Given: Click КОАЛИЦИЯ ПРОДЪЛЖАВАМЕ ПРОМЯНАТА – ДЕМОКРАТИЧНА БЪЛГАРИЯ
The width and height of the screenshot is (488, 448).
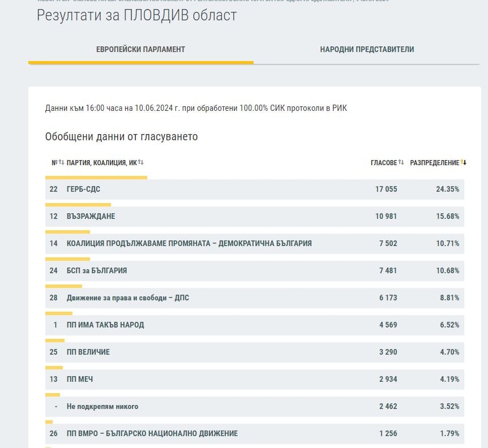Looking at the screenshot, I should tap(189, 243).
